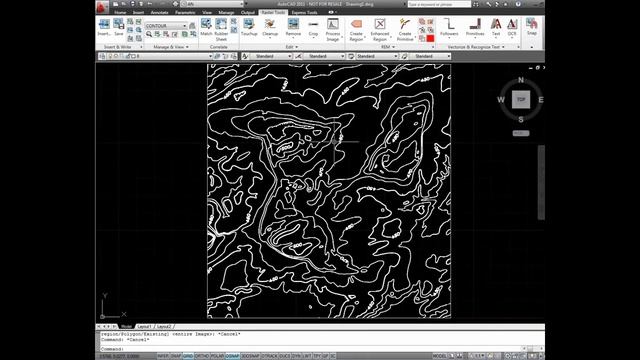Image resolution: width=640 pixels, height=360 pixels.
Task: Click the N compass direction on ViewCube
Action: [521, 80]
